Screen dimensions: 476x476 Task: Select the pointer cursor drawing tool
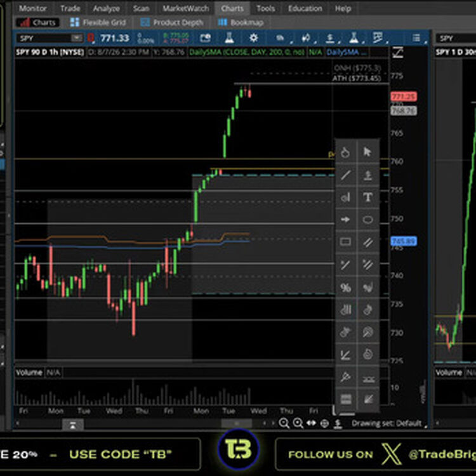point(367,152)
